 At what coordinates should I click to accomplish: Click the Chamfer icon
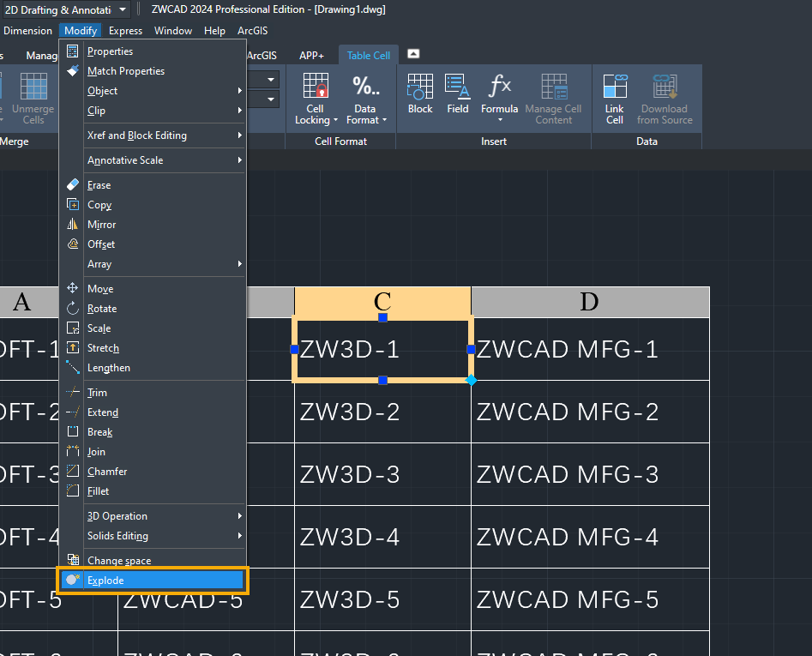click(73, 471)
